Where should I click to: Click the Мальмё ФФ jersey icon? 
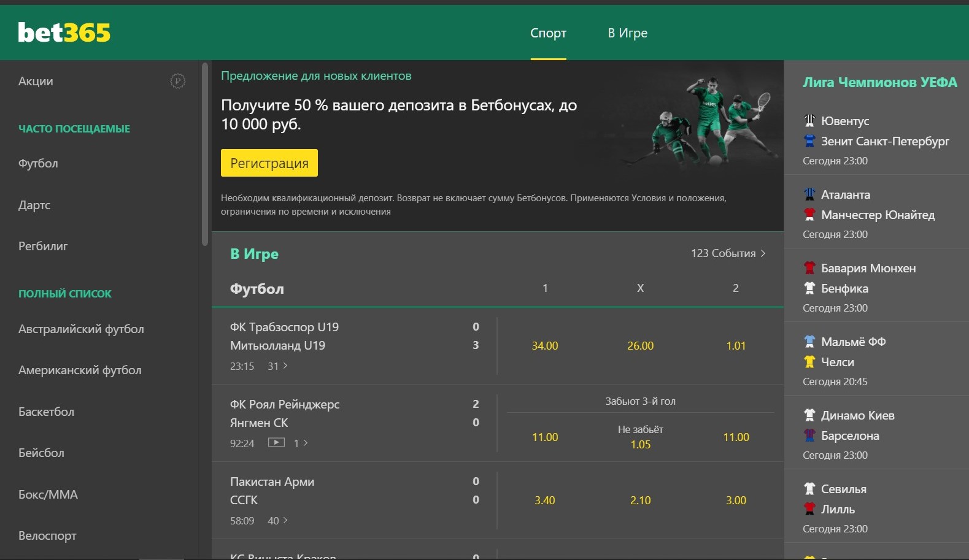tap(809, 342)
